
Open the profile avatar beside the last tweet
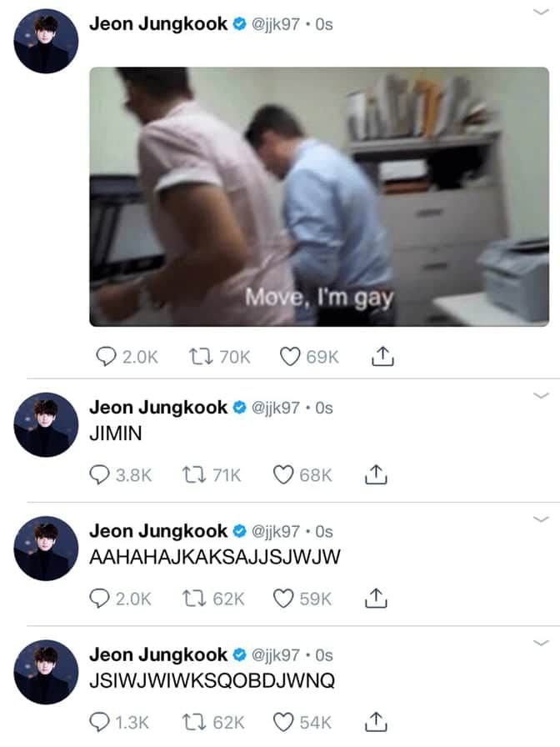click(x=46, y=672)
